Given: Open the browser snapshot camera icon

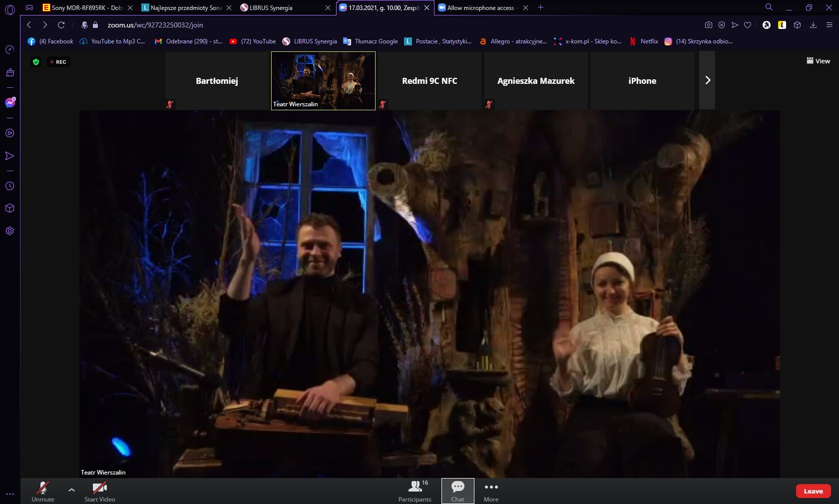Looking at the screenshot, I should [x=708, y=25].
